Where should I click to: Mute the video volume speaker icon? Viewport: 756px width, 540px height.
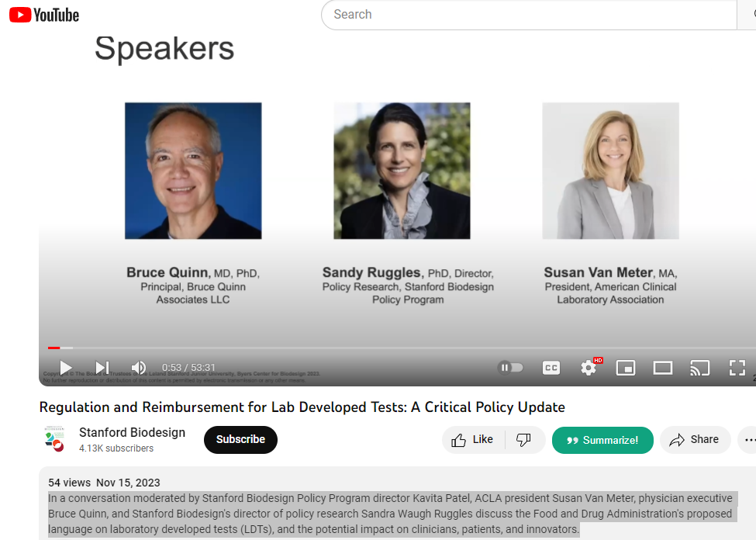138,368
